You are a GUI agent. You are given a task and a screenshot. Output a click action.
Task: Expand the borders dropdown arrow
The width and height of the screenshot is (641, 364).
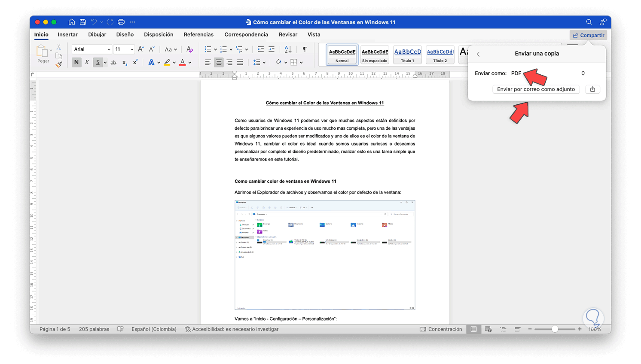(301, 63)
